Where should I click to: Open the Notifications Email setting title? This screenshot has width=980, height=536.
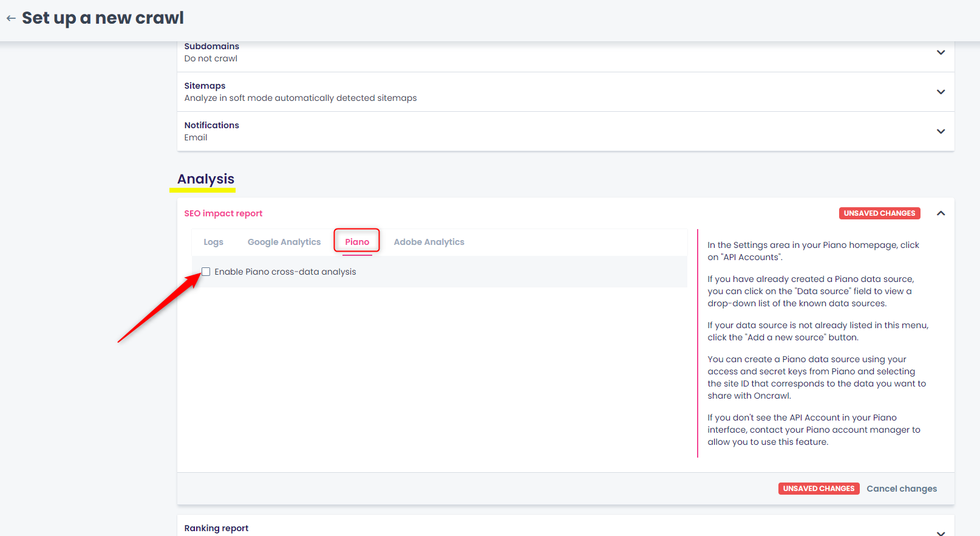(211, 125)
